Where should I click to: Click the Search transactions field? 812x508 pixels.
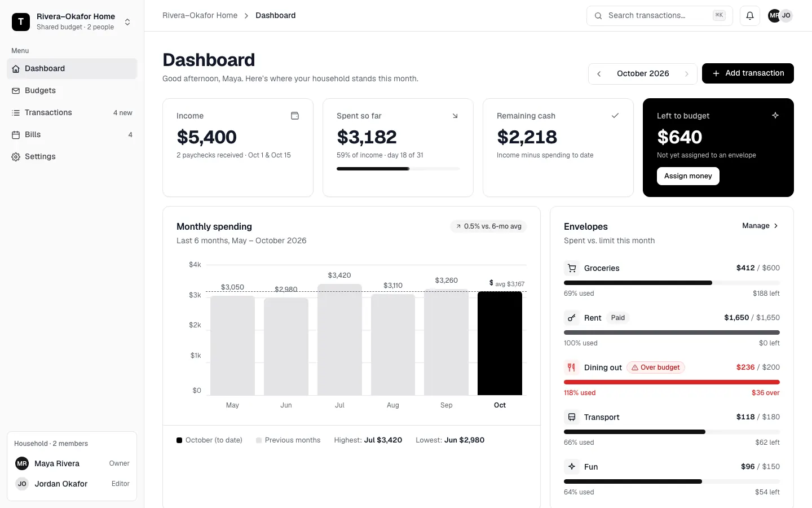[660, 16]
